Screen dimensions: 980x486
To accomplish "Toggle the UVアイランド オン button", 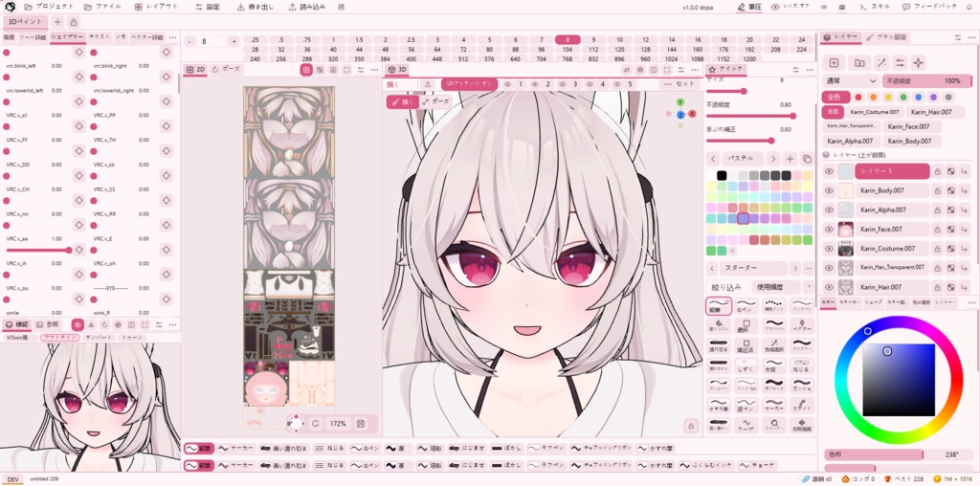I will (x=469, y=83).
